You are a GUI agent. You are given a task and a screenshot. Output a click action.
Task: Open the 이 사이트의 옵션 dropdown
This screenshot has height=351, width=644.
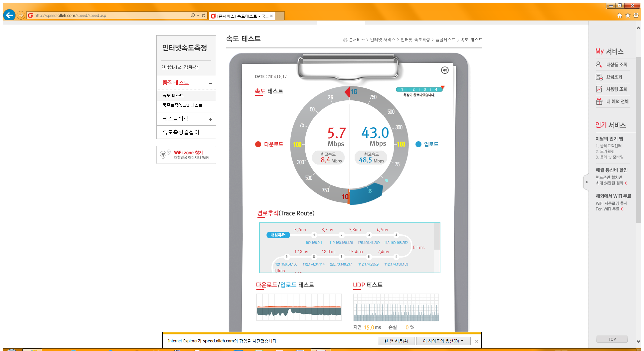coord(443,341)
